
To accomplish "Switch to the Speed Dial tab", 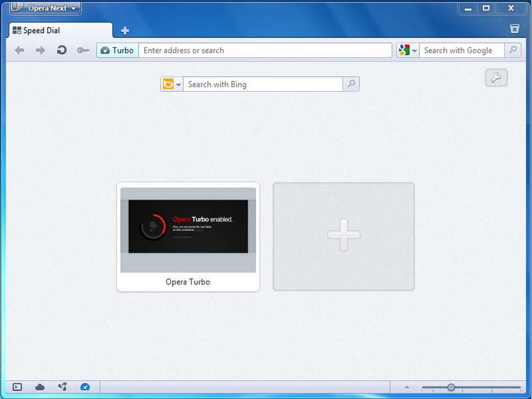I will pos(61,31).
